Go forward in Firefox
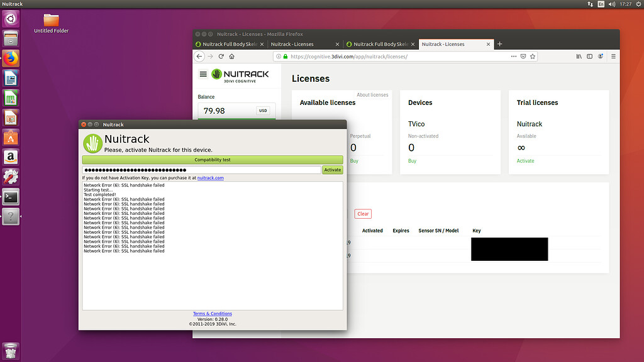 click(x=210, y=56)
